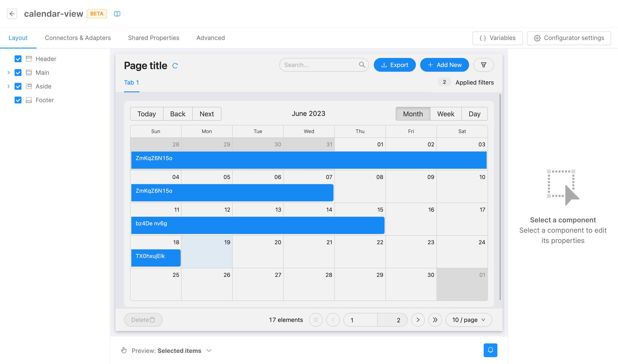Expand the Main tree item

coord(9,72)
